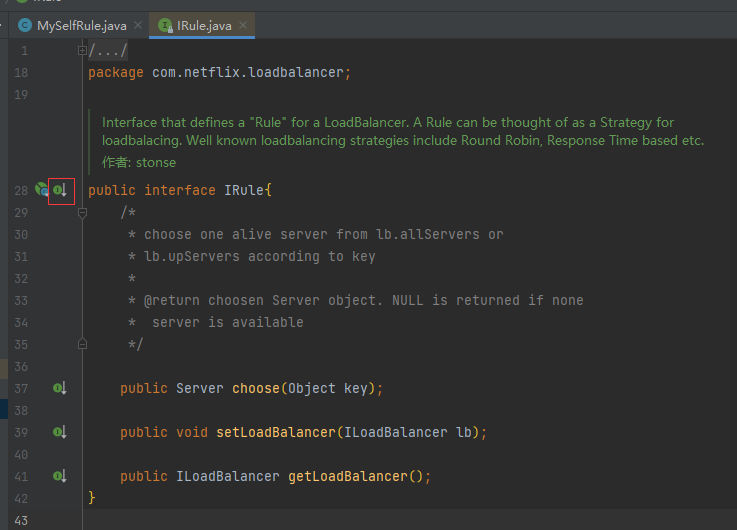Switch to the MySelfRule.java tab
This screenshot has width=737, height=530.
82,25
